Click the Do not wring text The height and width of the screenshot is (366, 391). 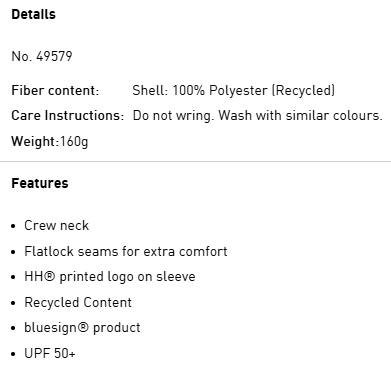coord(173,116)
